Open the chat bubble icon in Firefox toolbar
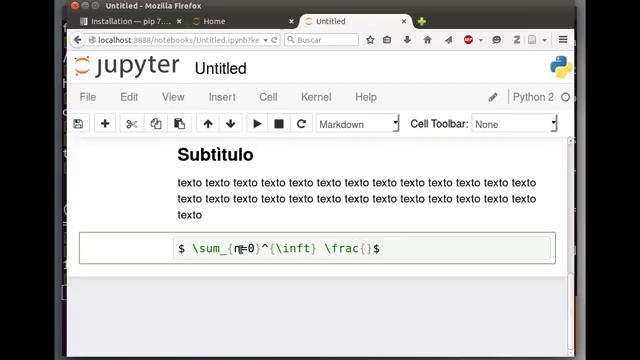The image size is (640, 360). 496,40
